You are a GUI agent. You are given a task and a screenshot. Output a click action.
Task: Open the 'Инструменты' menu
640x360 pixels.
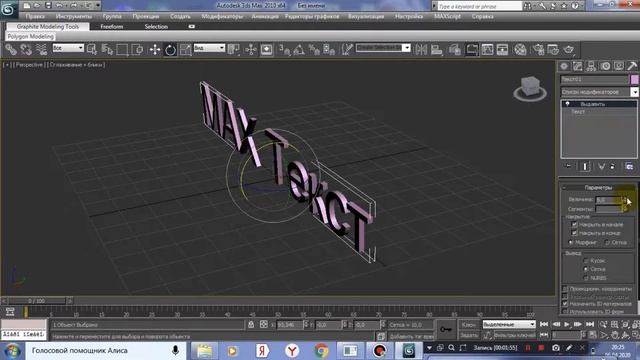pyautogui.click(x=73, y=17)
